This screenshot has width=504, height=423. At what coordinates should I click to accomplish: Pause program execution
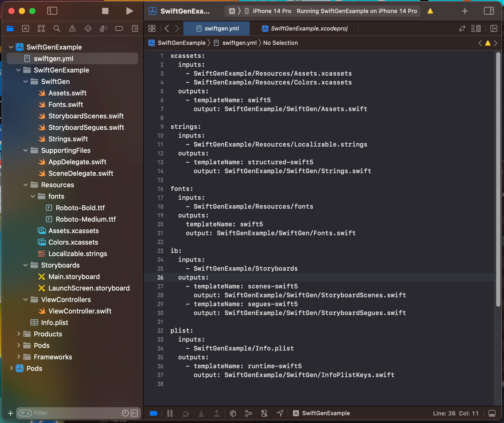(x=170, y=413)
